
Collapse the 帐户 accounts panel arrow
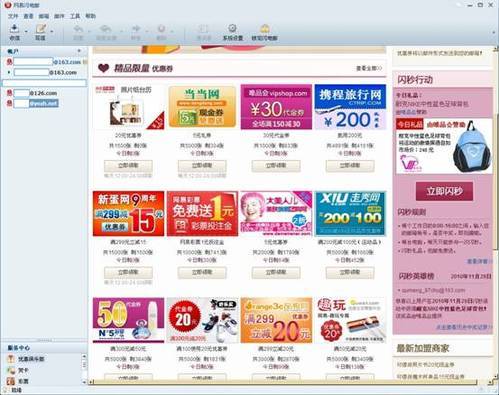(79, 51)
